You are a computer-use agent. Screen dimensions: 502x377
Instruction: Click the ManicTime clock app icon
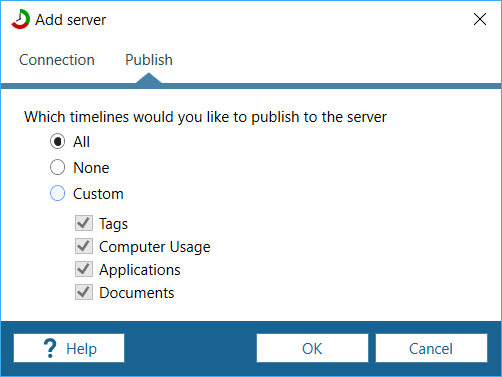(x=21, y=19)
